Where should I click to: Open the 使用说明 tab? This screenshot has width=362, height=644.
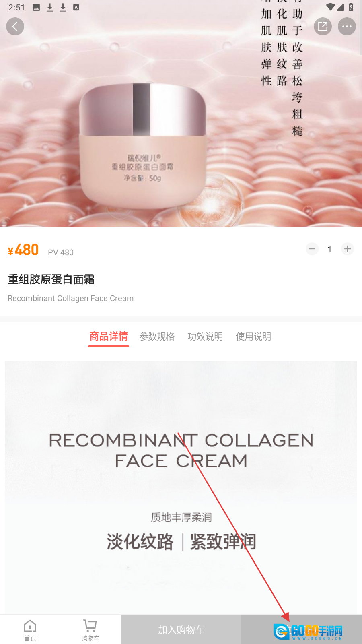253,336
